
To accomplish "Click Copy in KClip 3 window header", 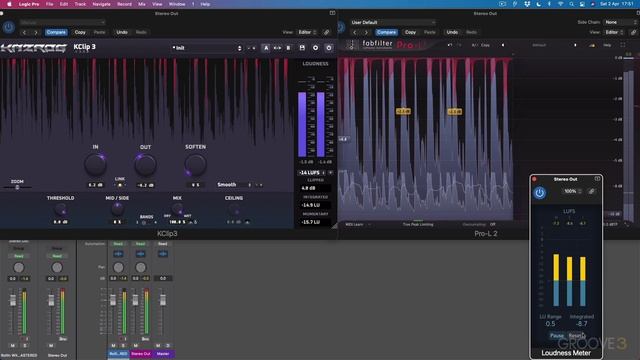I will (80, 32).
